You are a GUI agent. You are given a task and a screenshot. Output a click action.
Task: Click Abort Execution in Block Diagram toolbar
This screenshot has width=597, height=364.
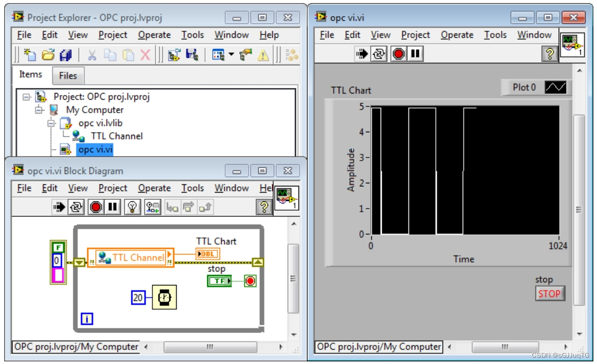pos(96,207)
